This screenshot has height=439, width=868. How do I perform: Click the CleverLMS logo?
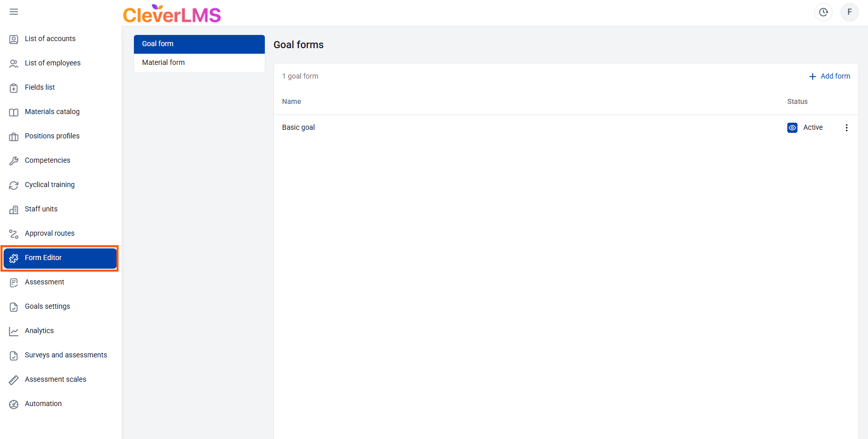[172, 14]
